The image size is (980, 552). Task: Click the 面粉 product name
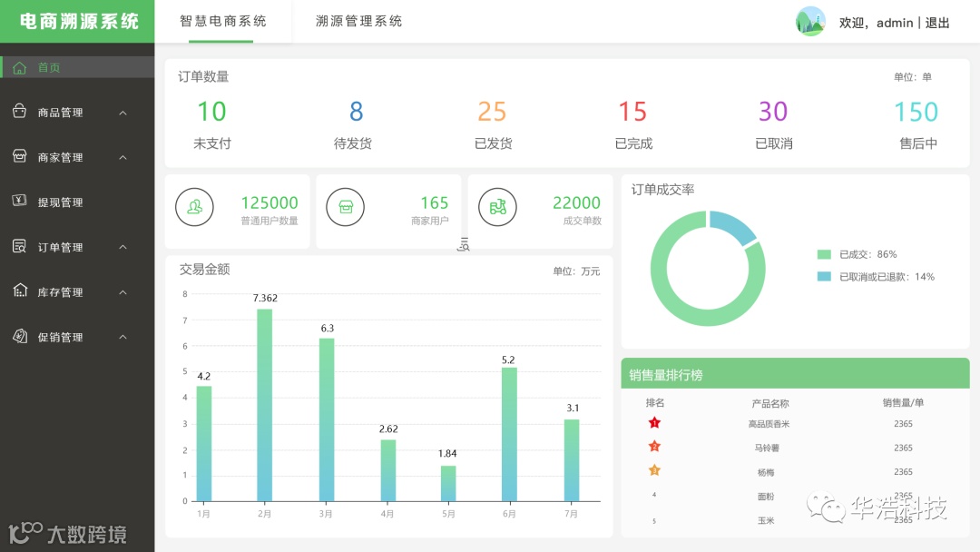(766, 497)
